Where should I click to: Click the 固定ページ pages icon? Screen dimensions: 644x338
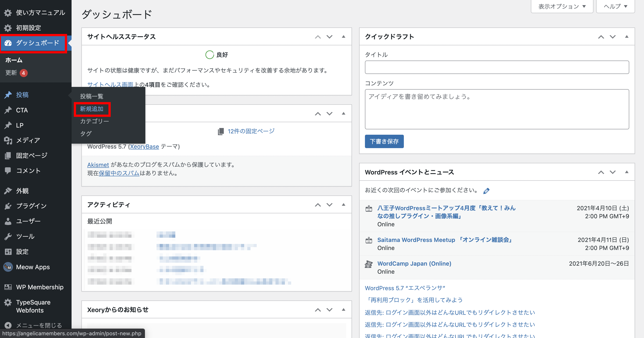pyautogui.click(x=8, y=156)
